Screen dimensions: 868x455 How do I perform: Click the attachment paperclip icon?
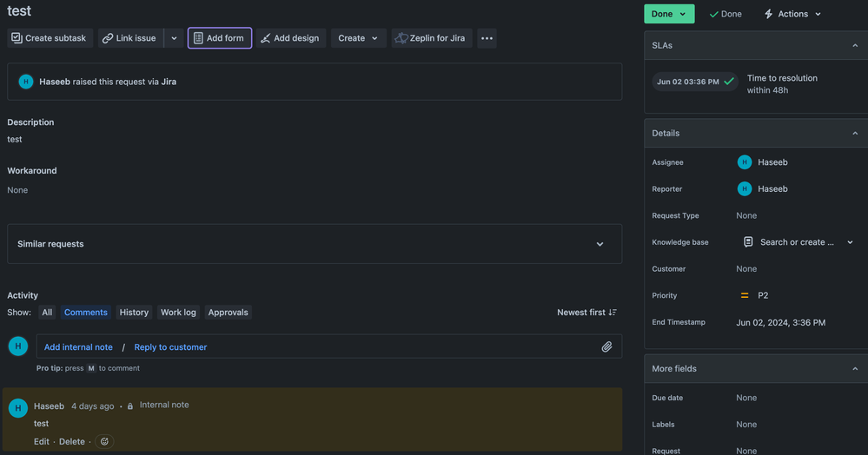click(606, 347)
